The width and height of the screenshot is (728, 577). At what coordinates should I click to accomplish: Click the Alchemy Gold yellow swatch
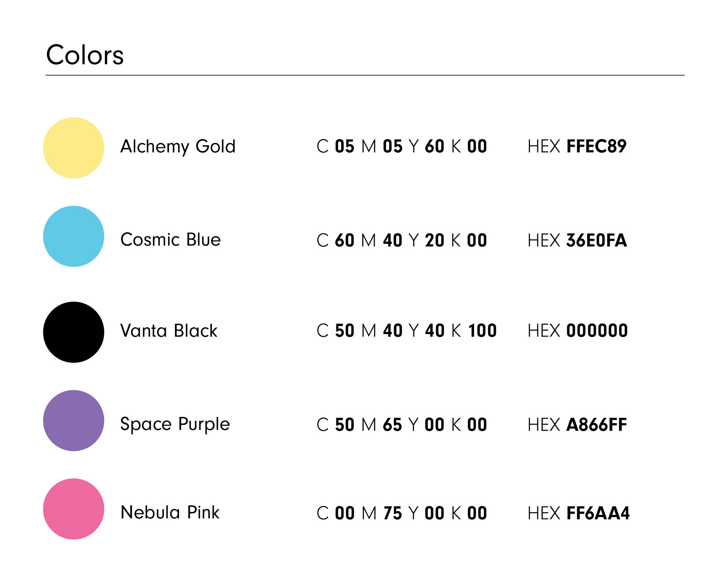coord(74,148)
